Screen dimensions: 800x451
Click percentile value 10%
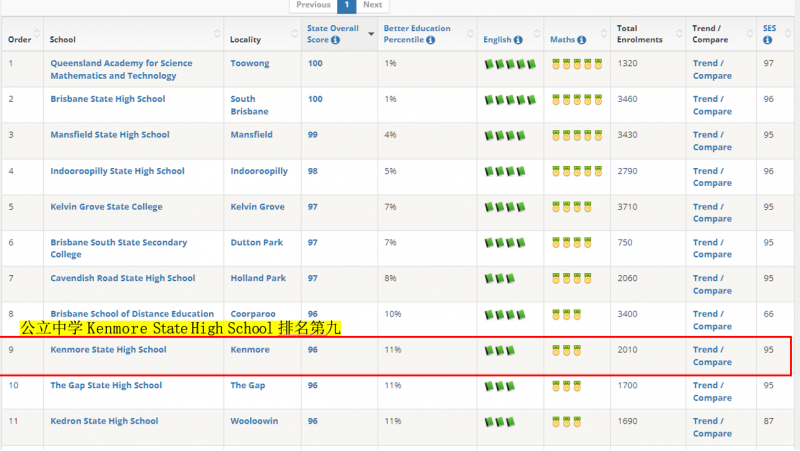tap(393, 314)
